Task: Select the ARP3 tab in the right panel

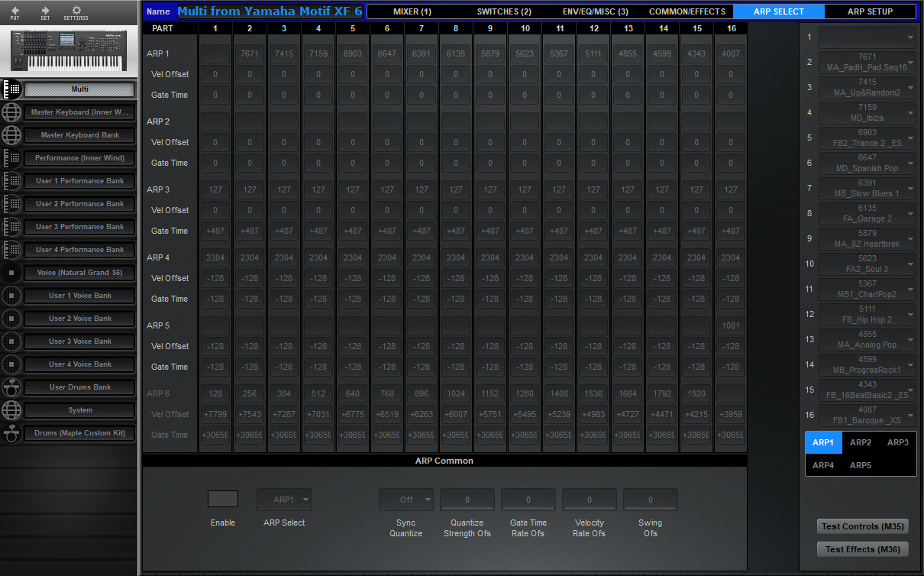Action: tap(897, 442)
